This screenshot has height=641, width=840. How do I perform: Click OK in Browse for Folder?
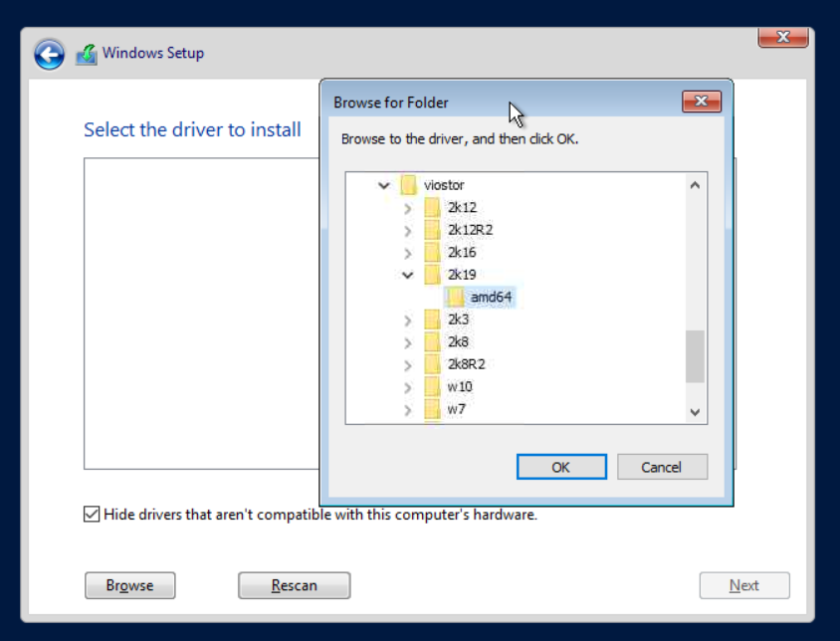(x=561, y=467)
